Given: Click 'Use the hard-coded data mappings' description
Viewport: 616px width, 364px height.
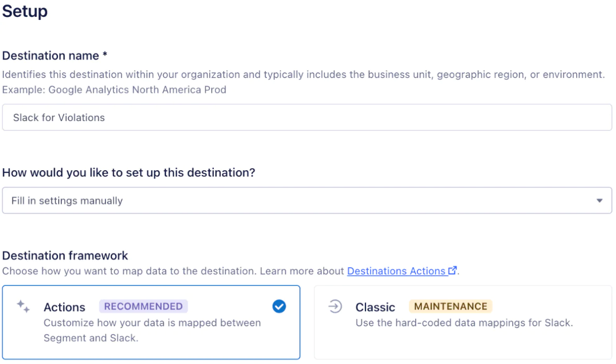Looking at the screenshot, I should pyautogui.click(x=464, y=323).
